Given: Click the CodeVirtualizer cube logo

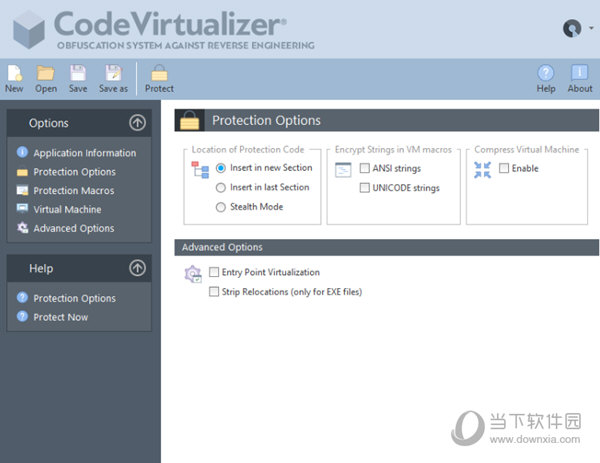Looking at the screenshot, I should [29, 29].
